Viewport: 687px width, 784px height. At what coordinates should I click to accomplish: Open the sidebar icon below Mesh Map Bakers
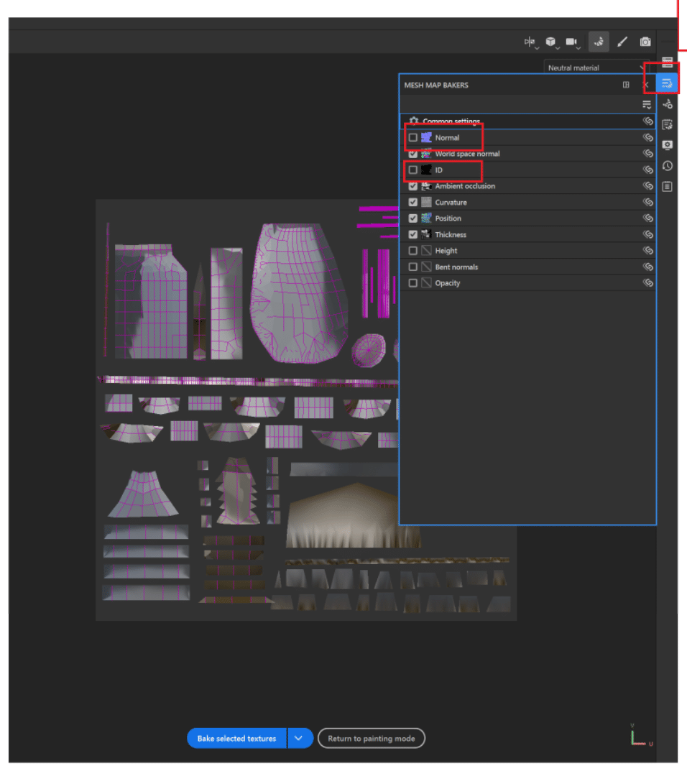(x=668, y=104)
